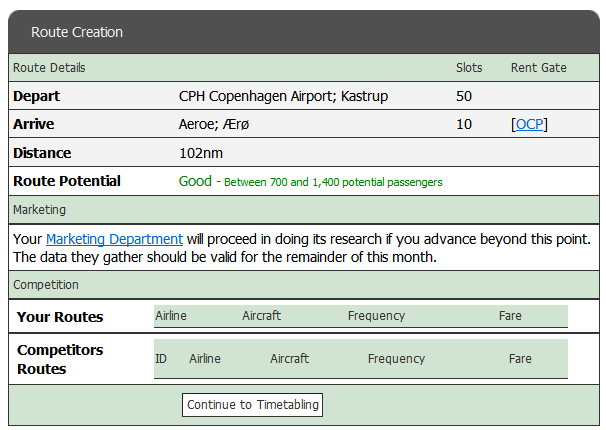The height and width of the screenshot is (430, 606).
Task: Select the Marketing section header
Action: click(x=39, y=210)
